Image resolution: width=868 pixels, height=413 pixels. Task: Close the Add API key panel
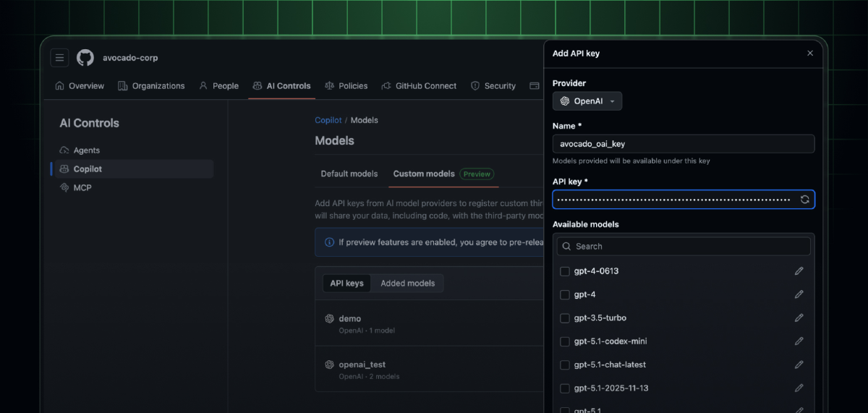click(809, 54)
